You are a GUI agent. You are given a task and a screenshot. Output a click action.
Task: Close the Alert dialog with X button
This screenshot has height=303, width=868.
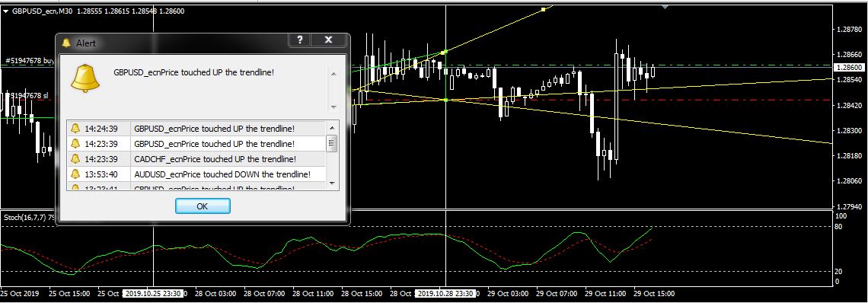[x=328, y=40]
